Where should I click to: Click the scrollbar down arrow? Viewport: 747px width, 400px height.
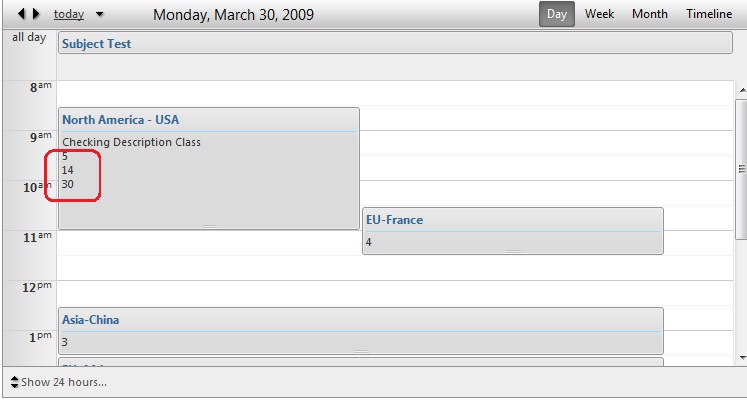[741, 356]
